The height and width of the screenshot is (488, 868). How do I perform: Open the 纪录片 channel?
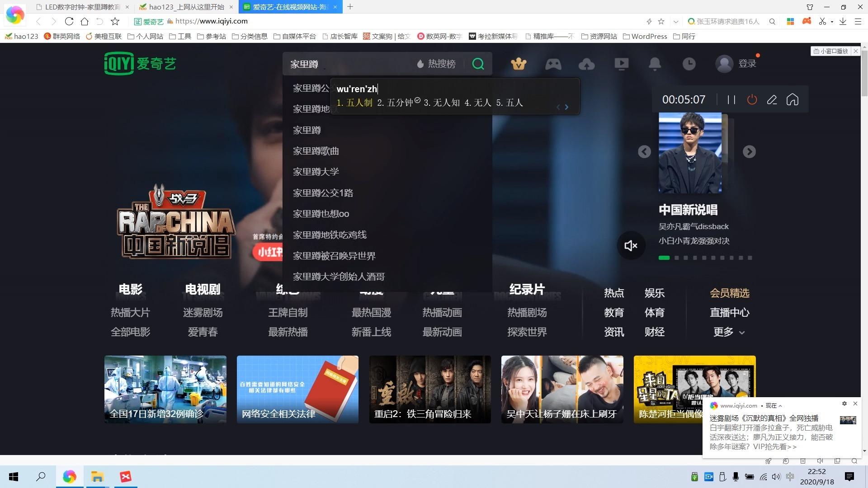coord(527,289)
